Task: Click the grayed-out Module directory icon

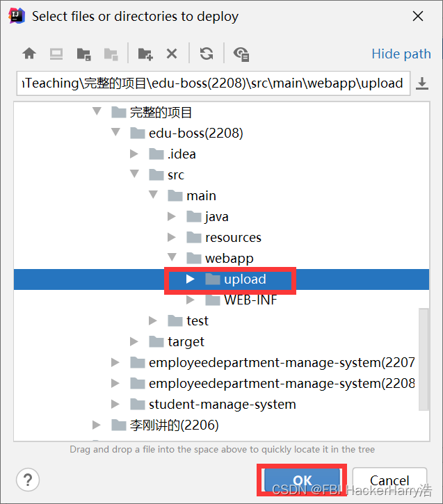Action: coord(111,54)
